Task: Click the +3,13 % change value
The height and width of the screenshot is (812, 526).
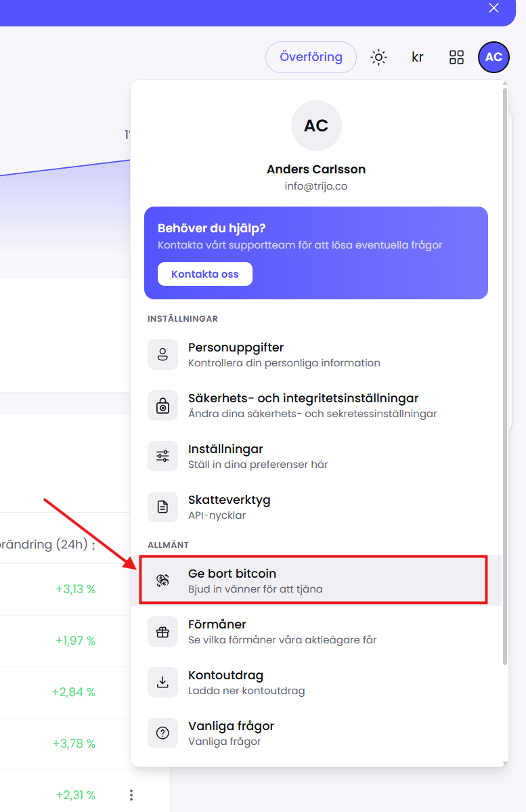Action: 76,589
